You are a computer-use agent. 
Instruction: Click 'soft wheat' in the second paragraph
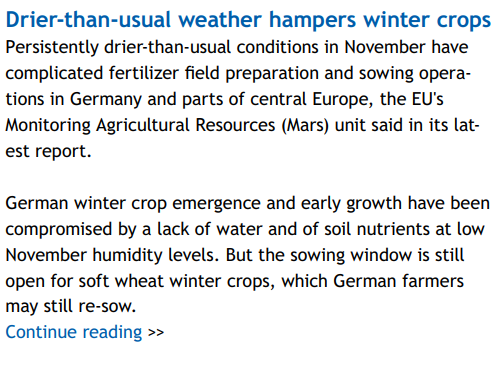click(121, 281)
